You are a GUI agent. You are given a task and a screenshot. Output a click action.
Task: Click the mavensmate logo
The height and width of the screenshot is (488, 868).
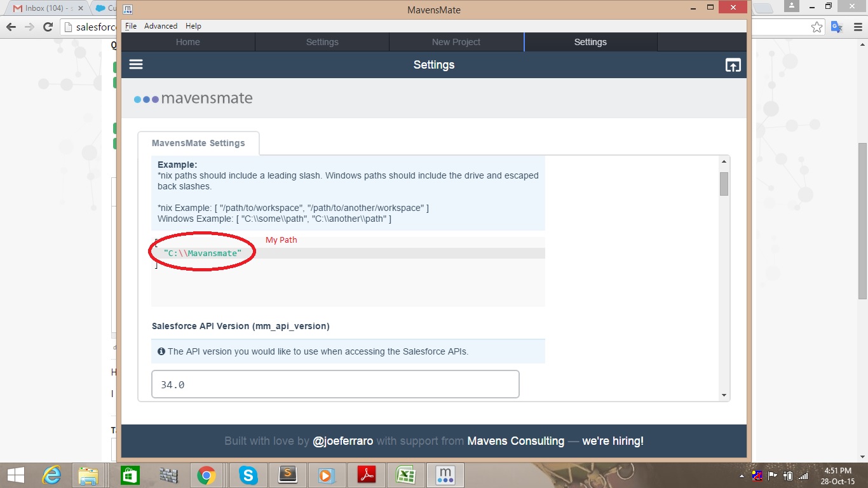pos(193,98)
